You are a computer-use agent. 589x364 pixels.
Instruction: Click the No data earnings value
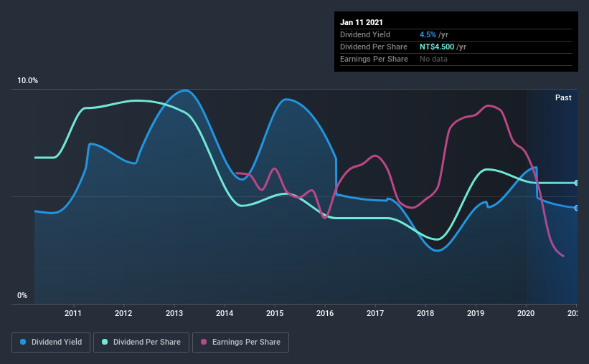tap(433, 59)
